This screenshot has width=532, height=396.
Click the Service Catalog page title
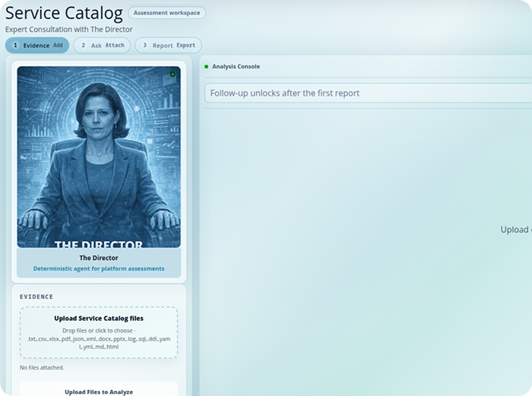coord(64,13)
